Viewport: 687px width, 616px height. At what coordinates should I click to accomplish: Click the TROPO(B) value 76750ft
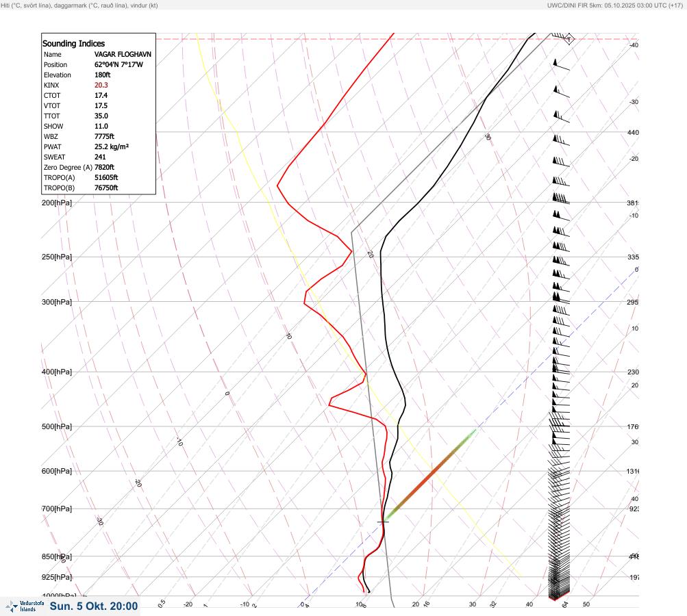106,188
